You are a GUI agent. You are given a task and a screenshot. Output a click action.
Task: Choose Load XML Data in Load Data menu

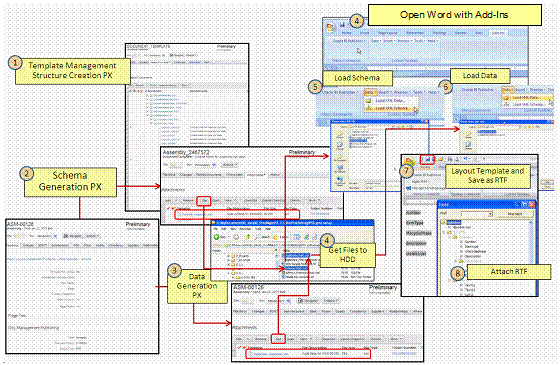click(527, 98)
